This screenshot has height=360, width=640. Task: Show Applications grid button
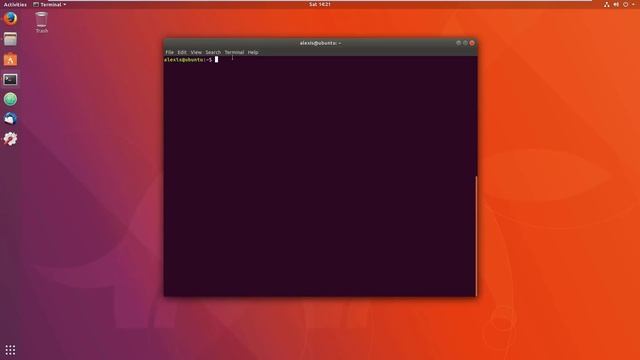[10, 350]
